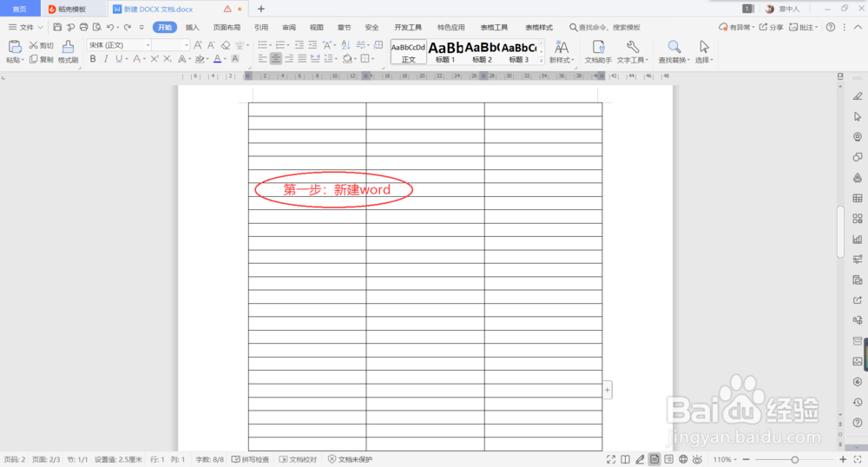Switch to web layout globe icon in status bar

683,459
